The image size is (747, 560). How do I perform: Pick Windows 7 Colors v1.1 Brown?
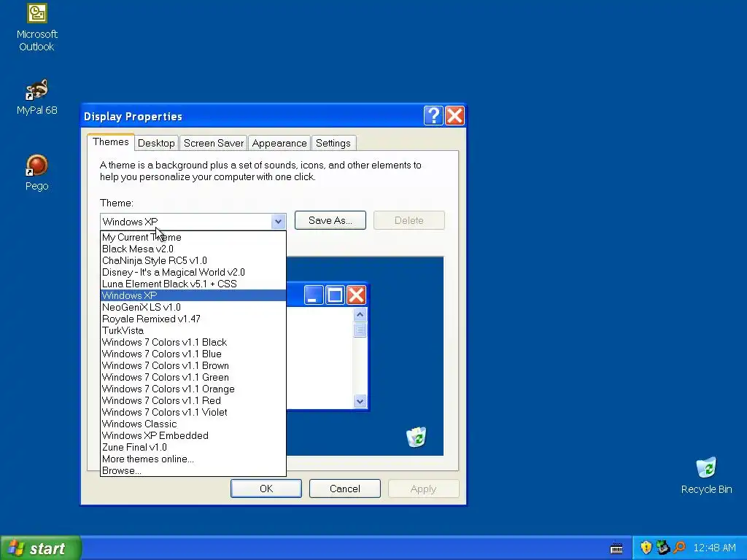click(x=193, y=365)
